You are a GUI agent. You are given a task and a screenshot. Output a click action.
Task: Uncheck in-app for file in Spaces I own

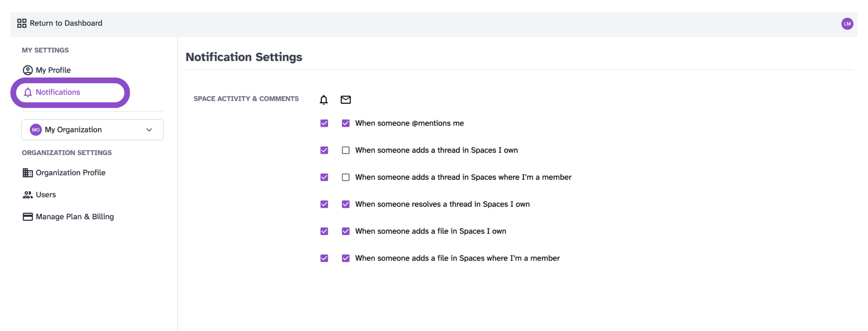324,231
